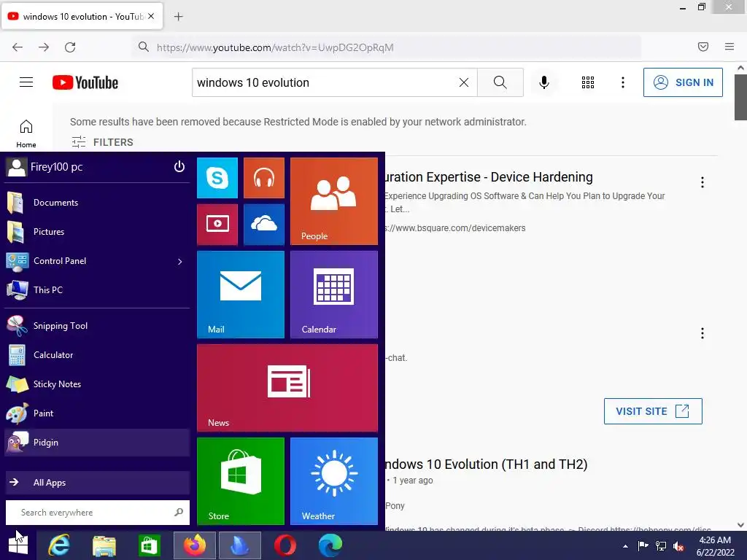Go back in Firefox
Image resolution: width=747 pixels, height=560 pixels.
(18, 47)
